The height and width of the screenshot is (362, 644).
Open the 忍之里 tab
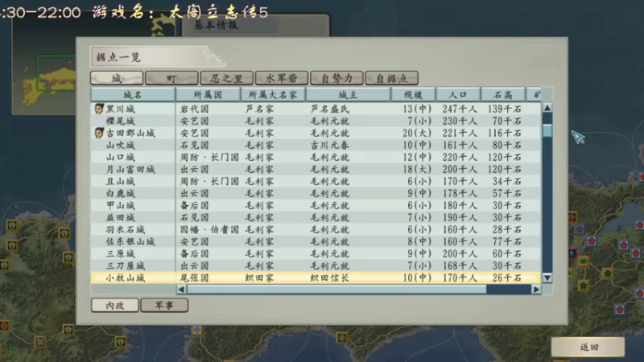227,78
